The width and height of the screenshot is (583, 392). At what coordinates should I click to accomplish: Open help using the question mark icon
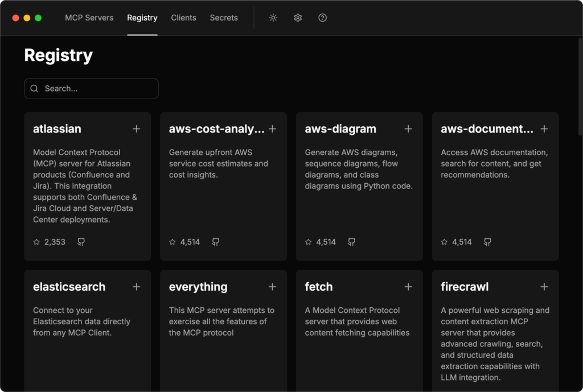point(322,18)
